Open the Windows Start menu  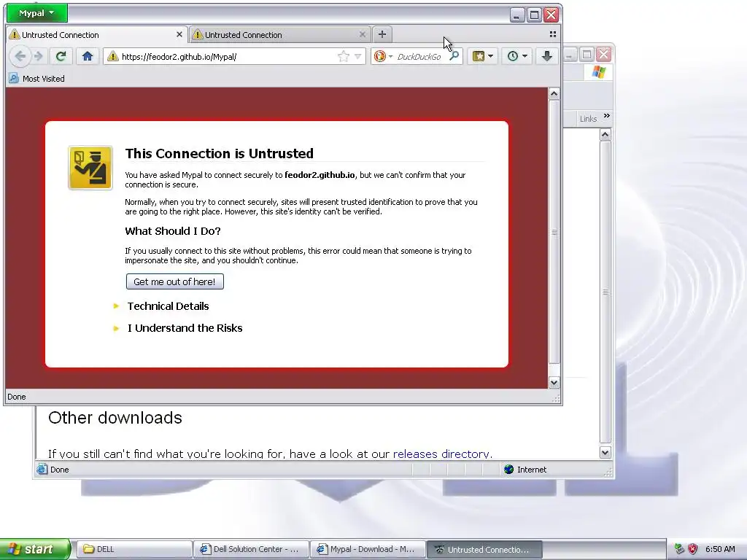pyautogui.click(x=34, y=549)
